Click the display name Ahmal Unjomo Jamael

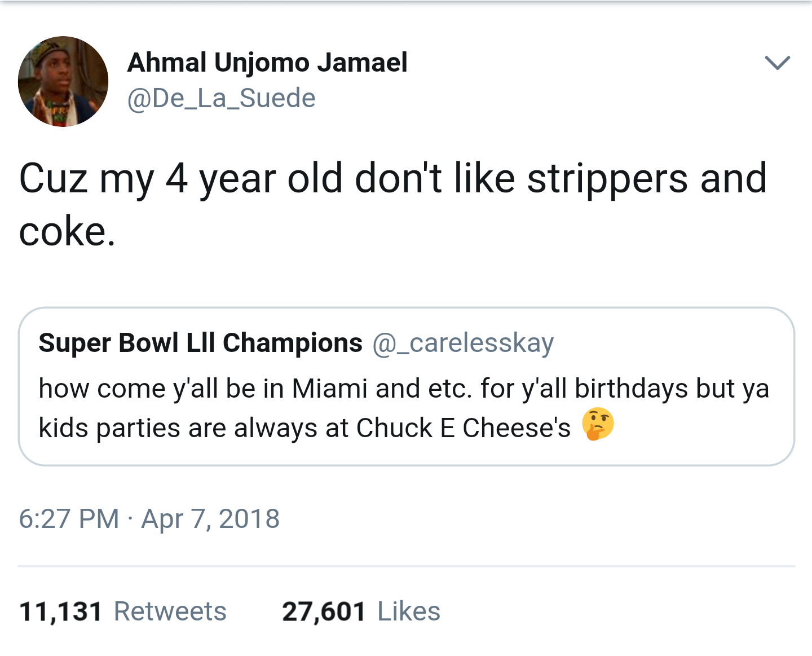267,63
